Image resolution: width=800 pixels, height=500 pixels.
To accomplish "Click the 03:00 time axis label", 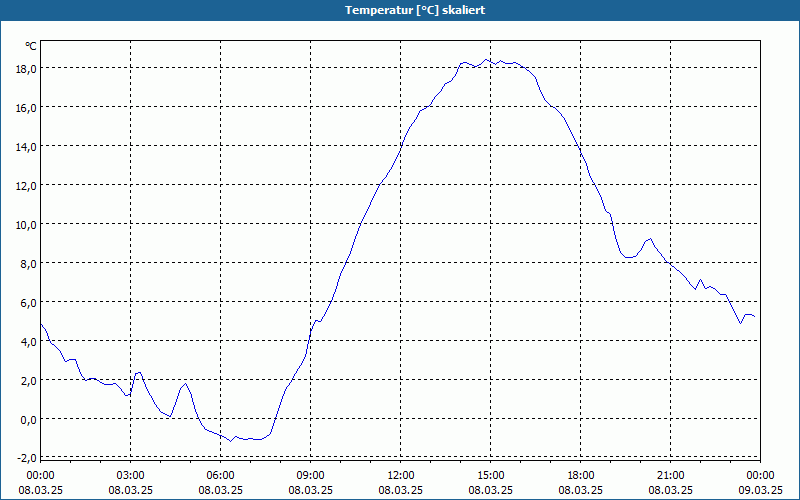I will (131, 476).
